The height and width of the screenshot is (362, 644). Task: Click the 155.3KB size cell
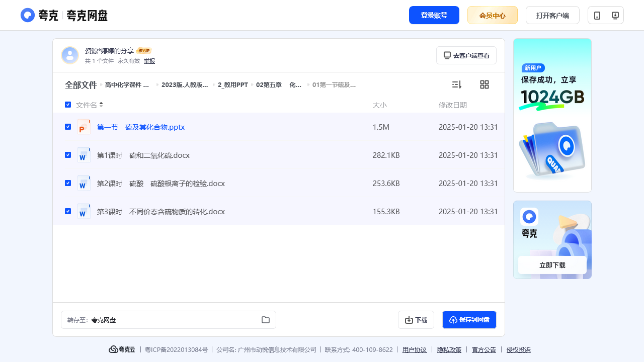click(386, 212)
